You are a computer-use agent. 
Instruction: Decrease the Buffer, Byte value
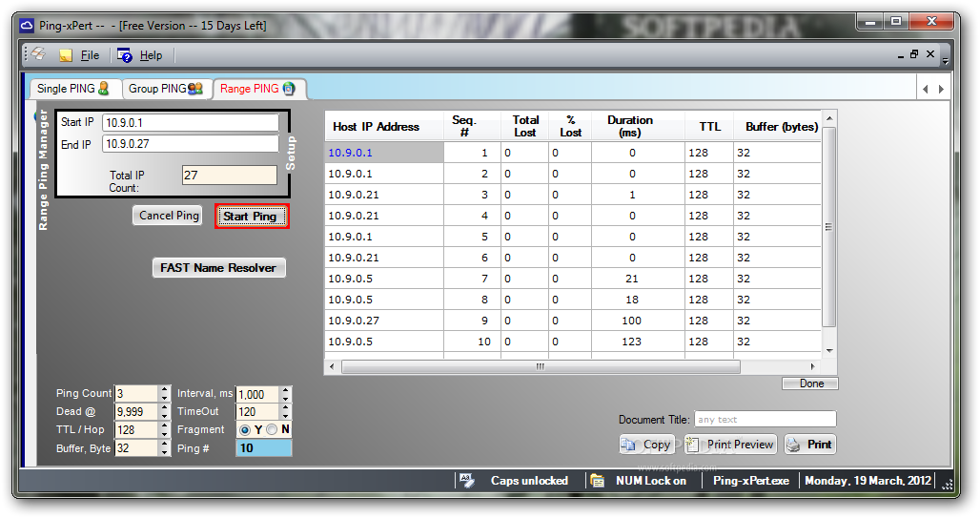coord(164,452)
